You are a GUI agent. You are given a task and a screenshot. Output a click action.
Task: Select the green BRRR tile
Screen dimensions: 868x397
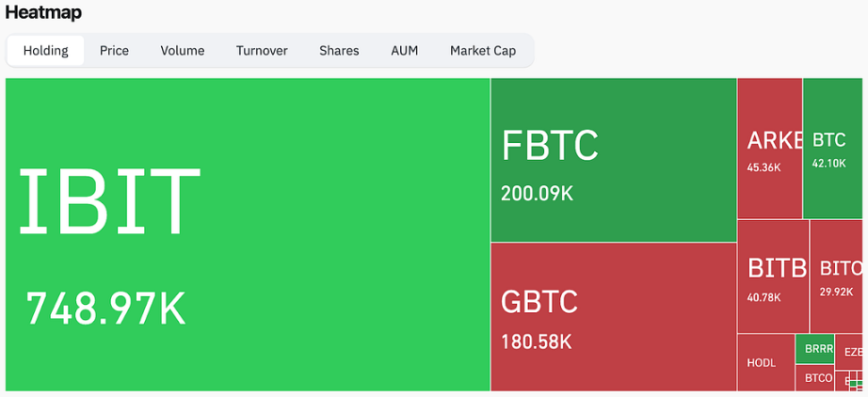coord(815,349)
